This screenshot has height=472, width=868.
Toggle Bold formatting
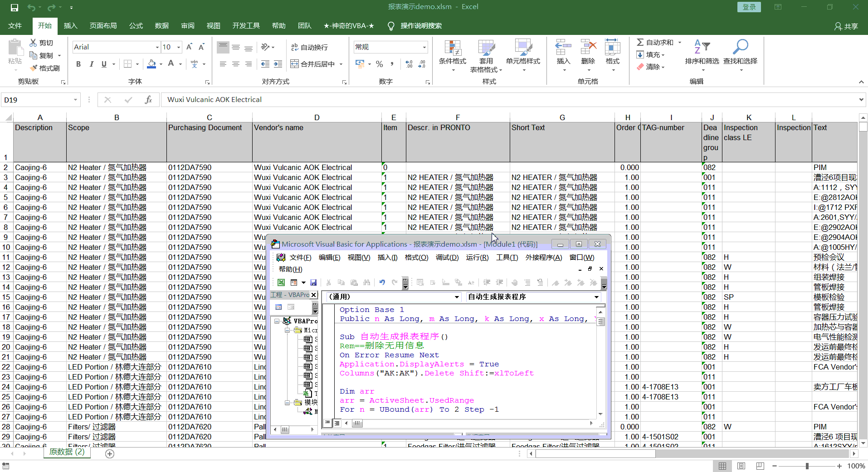point(78,64)
